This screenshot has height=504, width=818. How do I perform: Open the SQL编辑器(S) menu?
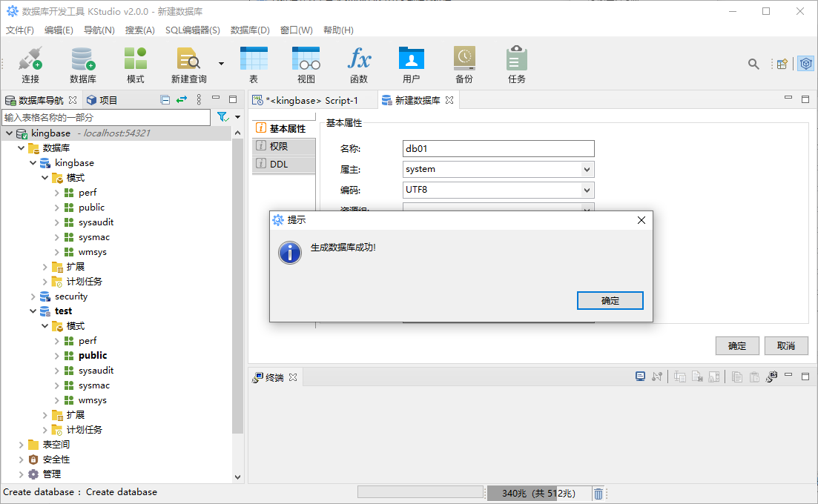tap(192, 30)
